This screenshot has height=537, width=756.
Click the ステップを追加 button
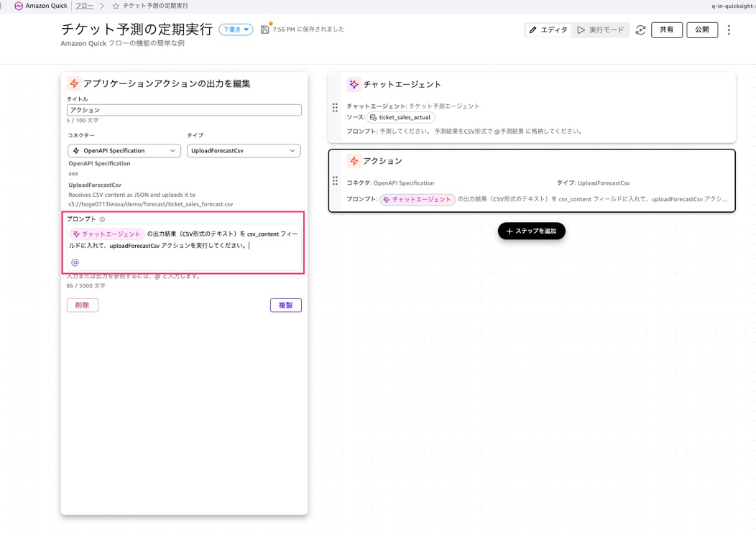coord(531,231)
